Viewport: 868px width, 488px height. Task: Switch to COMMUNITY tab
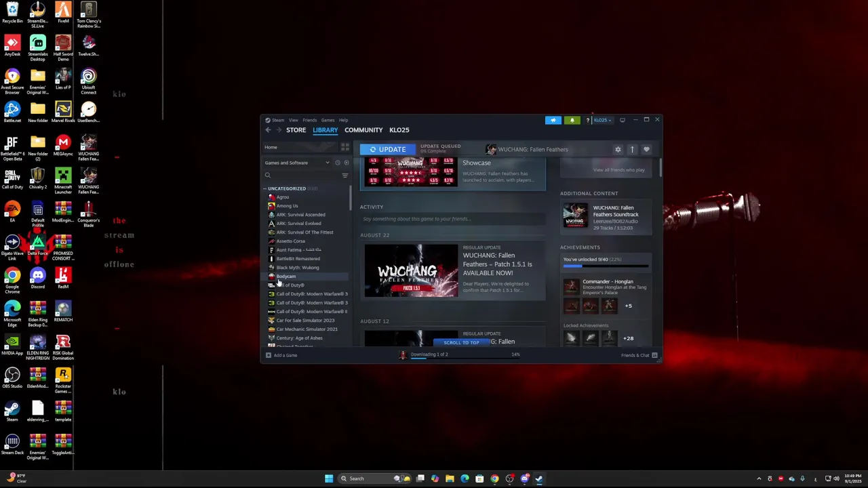[363, 130]
